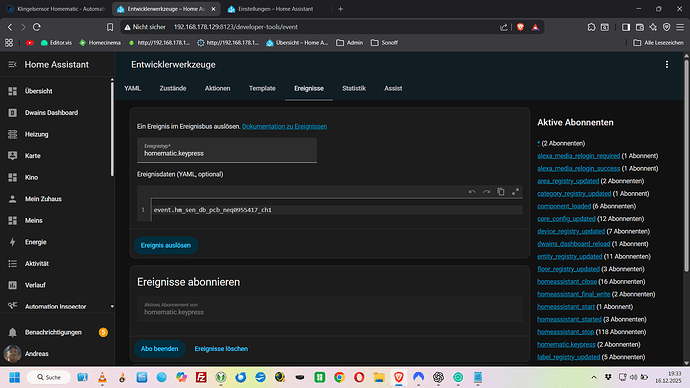Bookmark this page in address bar
The image size is (690, 388).
[x=110, y=27]
